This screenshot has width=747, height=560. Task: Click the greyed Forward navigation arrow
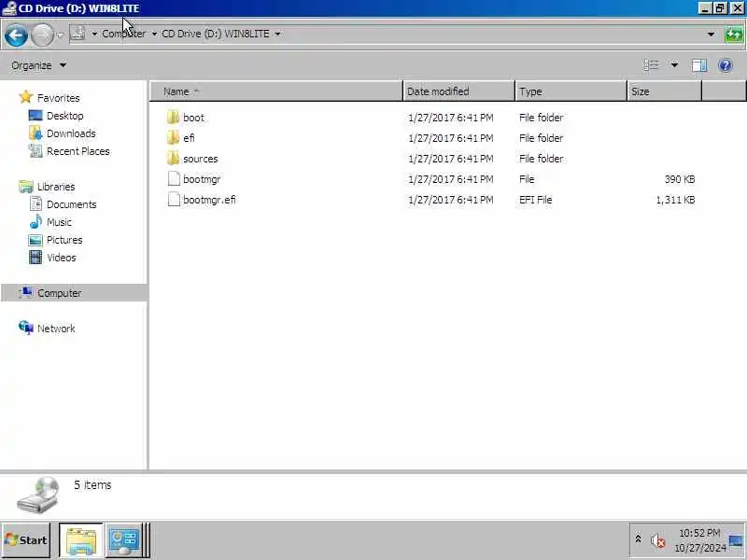pyautogui.click(x=42, y=35)
